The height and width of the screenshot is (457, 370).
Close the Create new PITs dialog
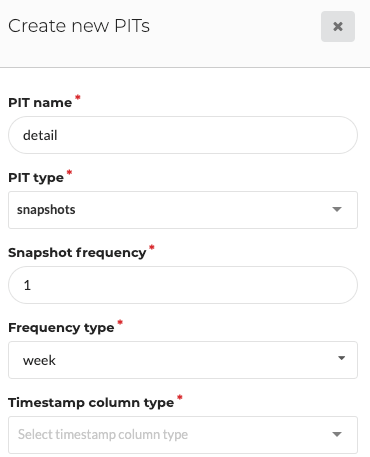pos(338,26)
